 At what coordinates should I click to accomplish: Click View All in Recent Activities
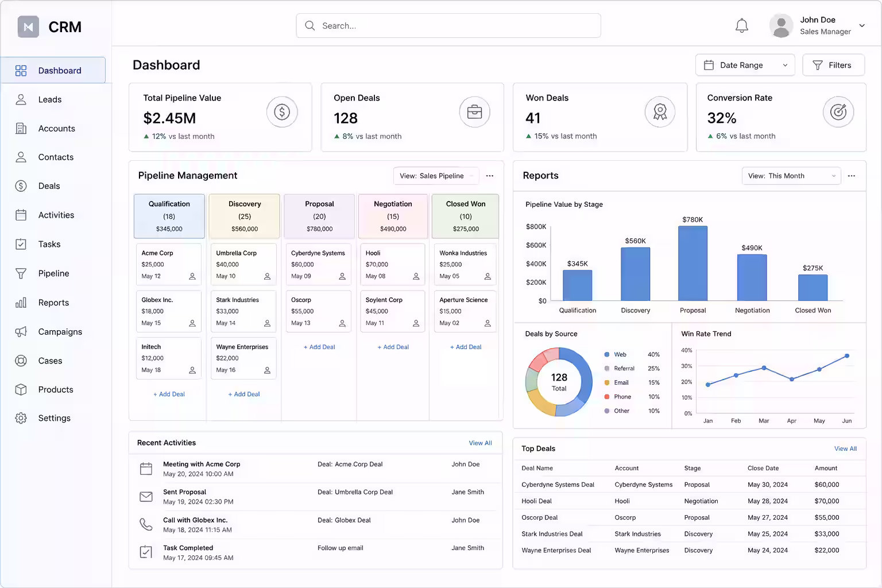480,443
